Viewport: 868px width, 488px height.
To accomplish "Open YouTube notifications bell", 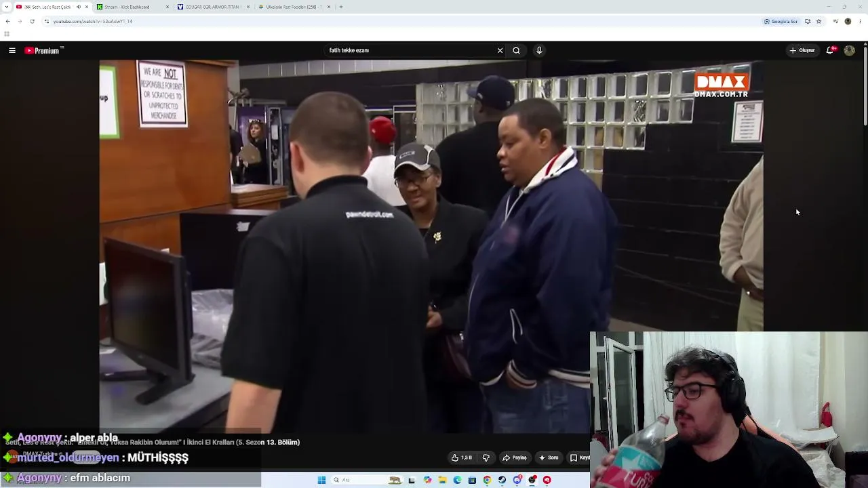I will click(831, 50).
